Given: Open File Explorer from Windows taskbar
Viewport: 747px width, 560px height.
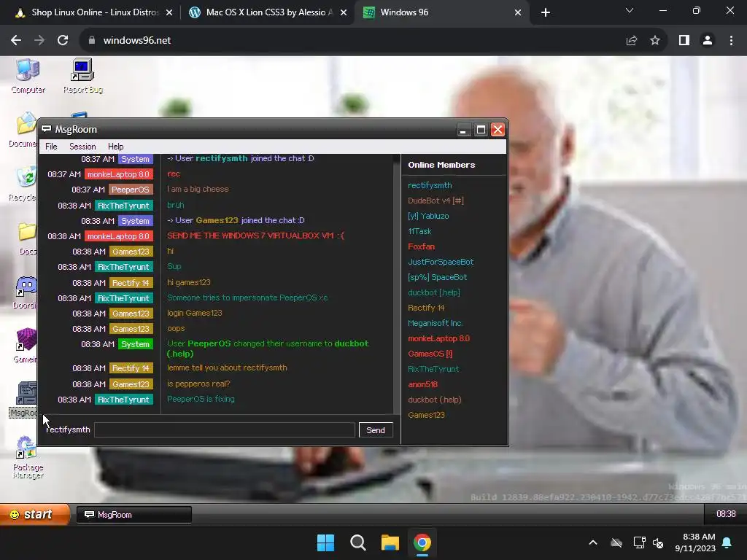Looking at the screenshot, I should (x=390, y=542).
